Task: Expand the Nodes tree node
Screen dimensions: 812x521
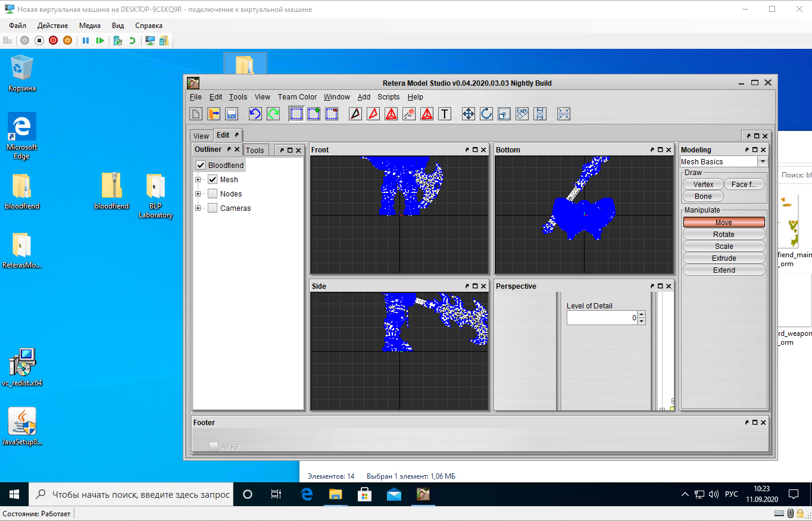Action: click(x=198, y=194)
